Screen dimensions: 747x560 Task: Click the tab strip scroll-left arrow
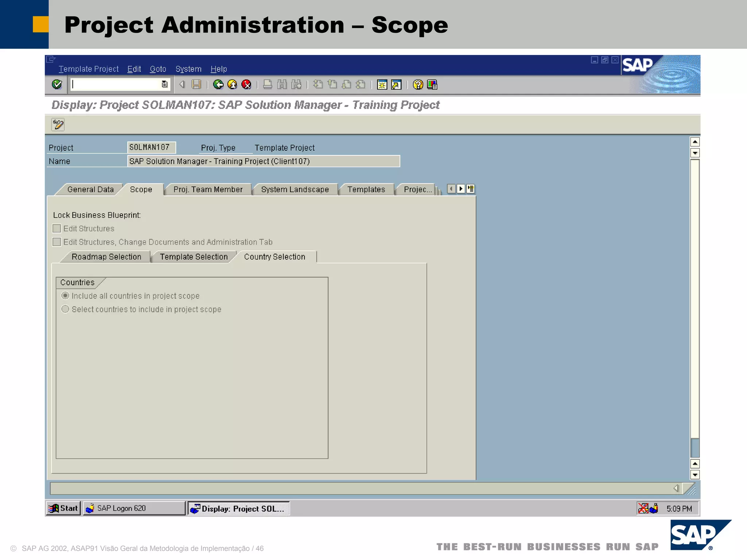tap(452, 189)
